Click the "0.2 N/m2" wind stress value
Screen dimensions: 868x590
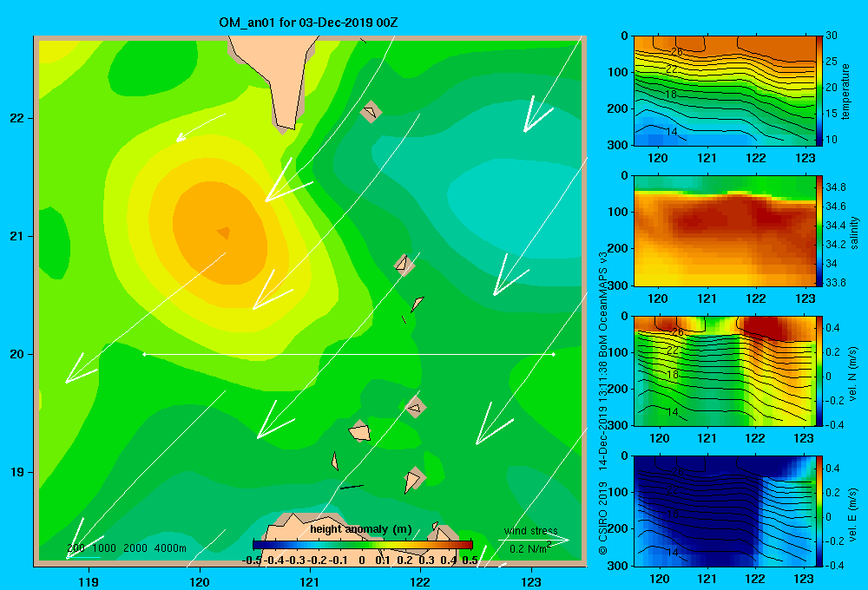[530, 548]
